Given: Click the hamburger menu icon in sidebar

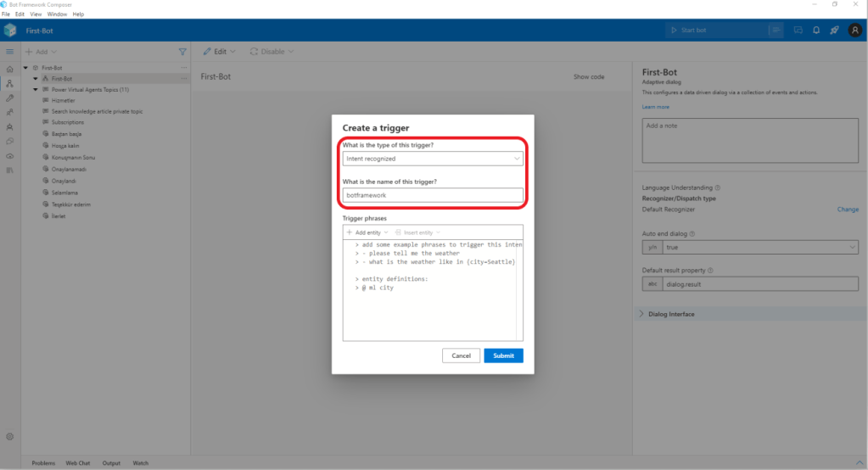Looking at the screenshot, I should tap(9, 52).
